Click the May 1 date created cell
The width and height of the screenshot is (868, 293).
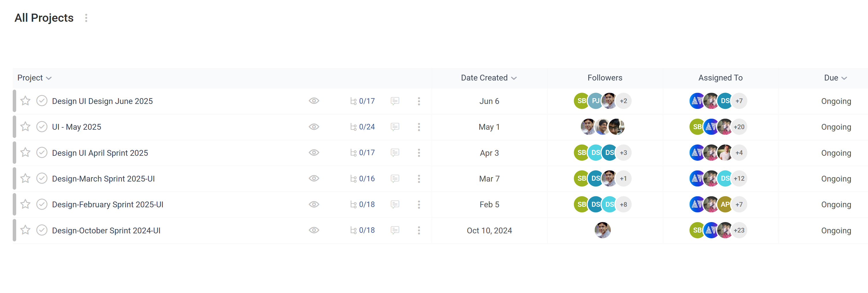[x=489, y=127]
